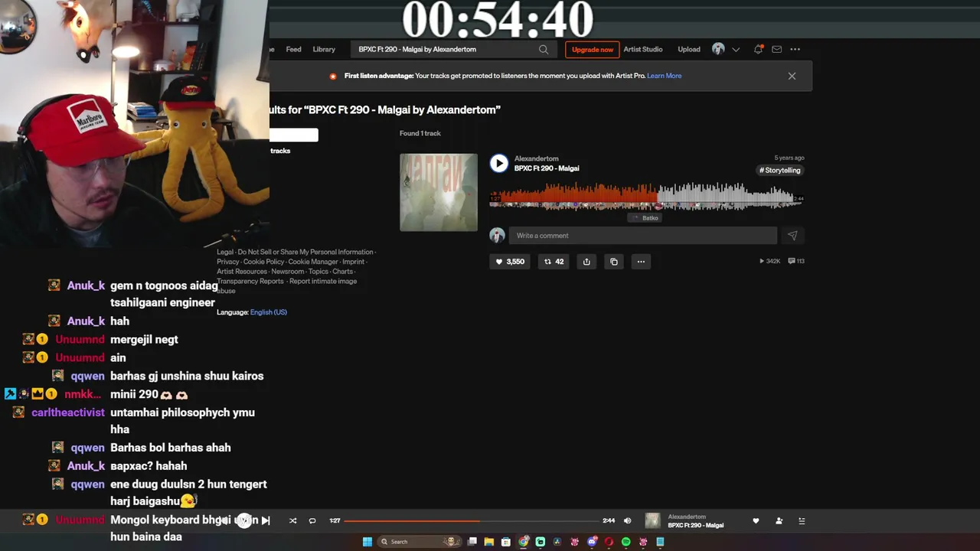Open the play queue list icon

(x=802, y=520)
